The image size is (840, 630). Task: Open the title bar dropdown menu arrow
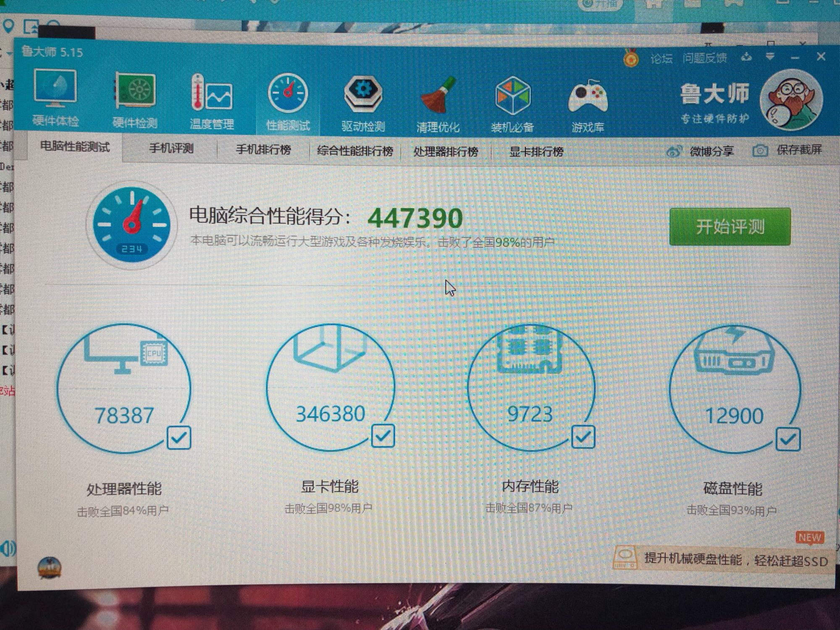[x=769, y=56]
